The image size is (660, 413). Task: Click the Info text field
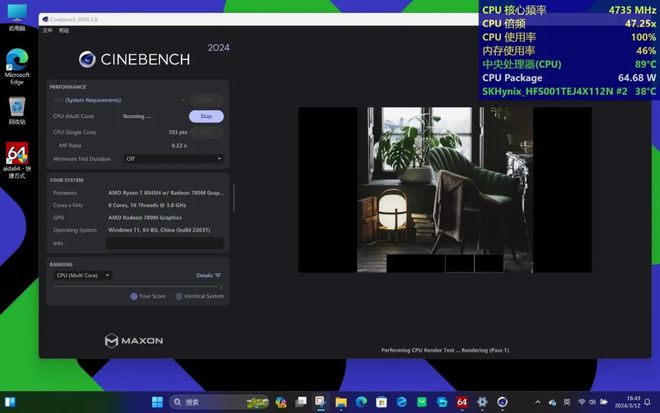(x=164, y=243)
